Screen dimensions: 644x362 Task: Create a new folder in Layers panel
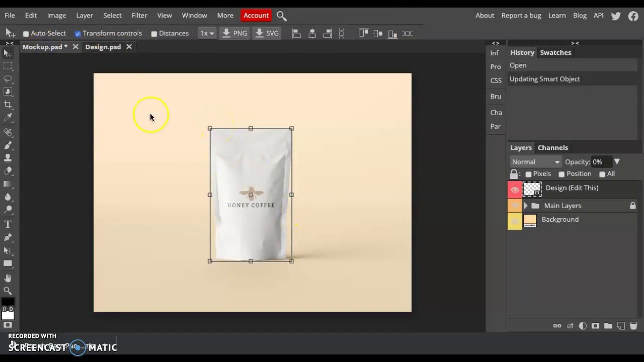(x=608, y=326)
